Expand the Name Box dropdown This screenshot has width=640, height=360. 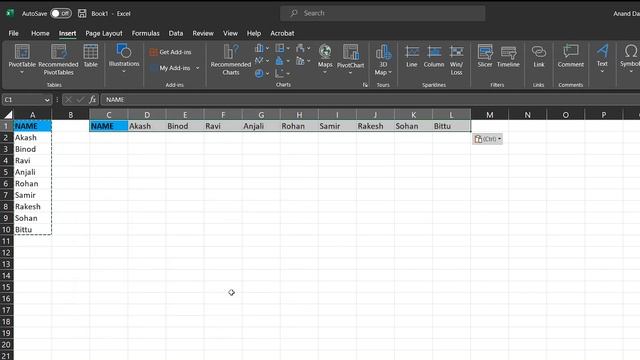47,100
